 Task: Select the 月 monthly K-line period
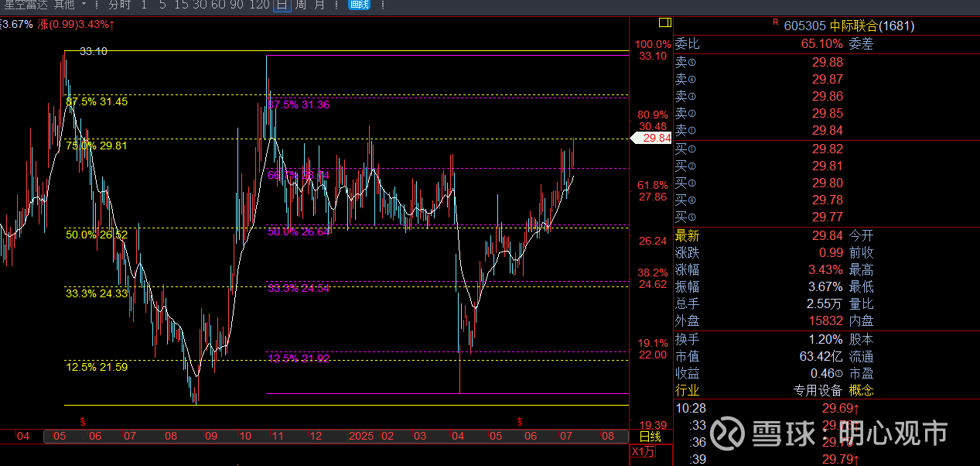(x=319, y=5)
